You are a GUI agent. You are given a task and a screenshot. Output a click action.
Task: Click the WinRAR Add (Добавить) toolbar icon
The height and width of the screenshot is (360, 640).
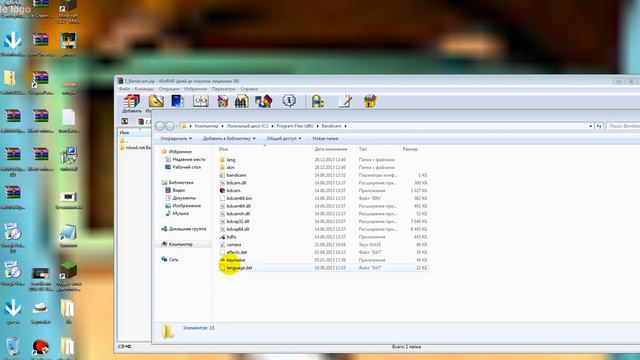coord(131,101)
